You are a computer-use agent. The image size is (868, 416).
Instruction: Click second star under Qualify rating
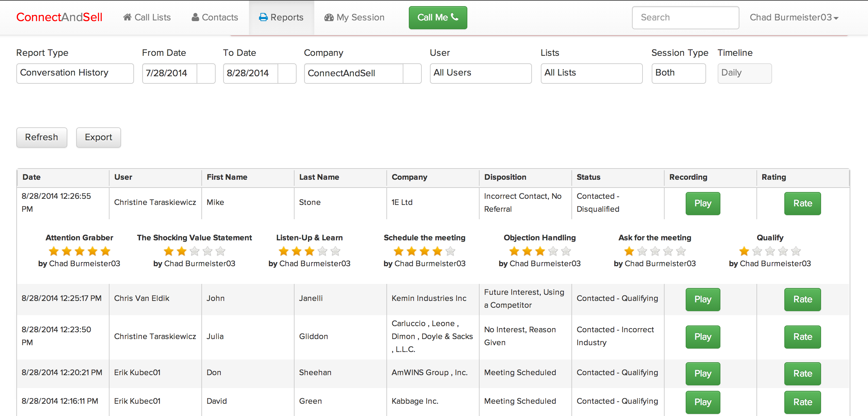pyautogui.click(x=757, y=252)
